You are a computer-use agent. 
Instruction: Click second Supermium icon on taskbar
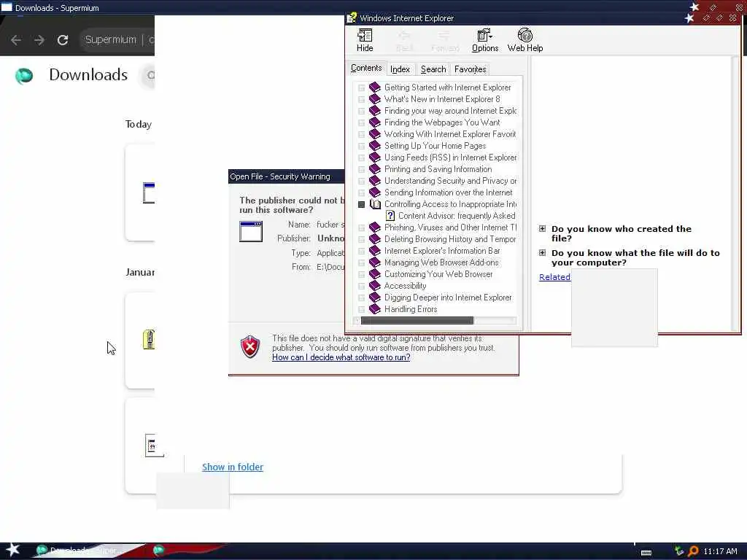pyautogui.click(x=158, y=551)
